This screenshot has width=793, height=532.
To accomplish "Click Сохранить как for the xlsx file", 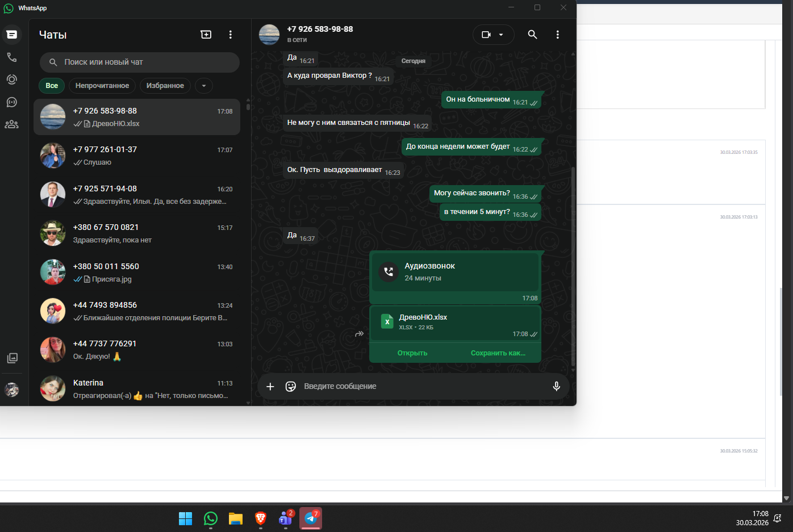I will coord(498,353).
